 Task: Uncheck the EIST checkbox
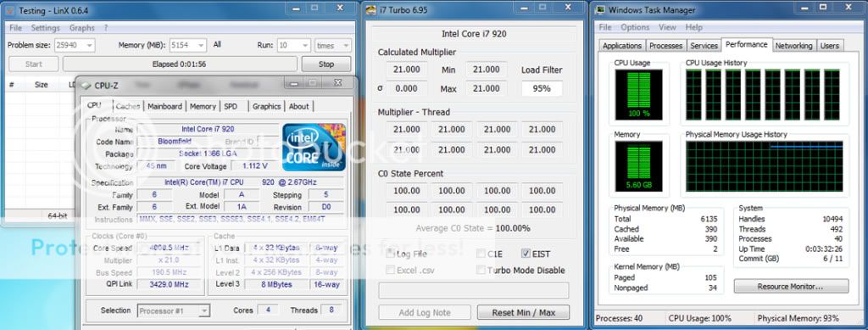point(526,254)
